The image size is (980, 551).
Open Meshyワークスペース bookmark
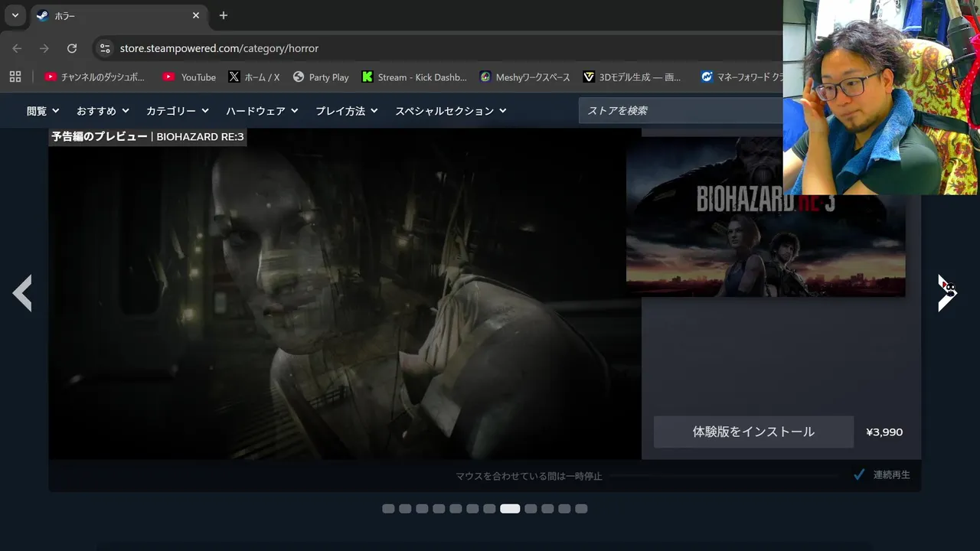coord(525,77)
